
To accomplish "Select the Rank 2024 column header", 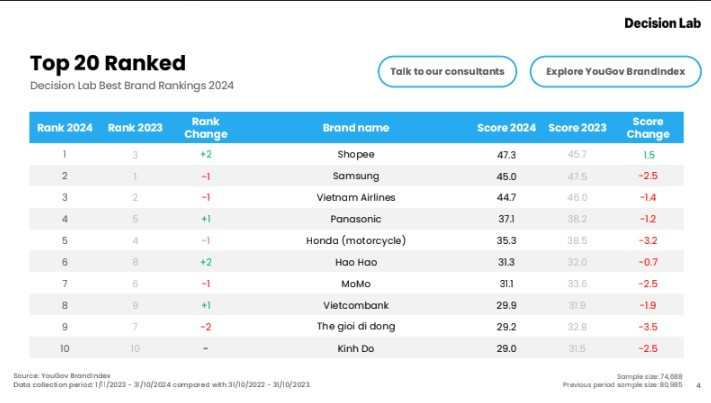I will tap(65, 128).
